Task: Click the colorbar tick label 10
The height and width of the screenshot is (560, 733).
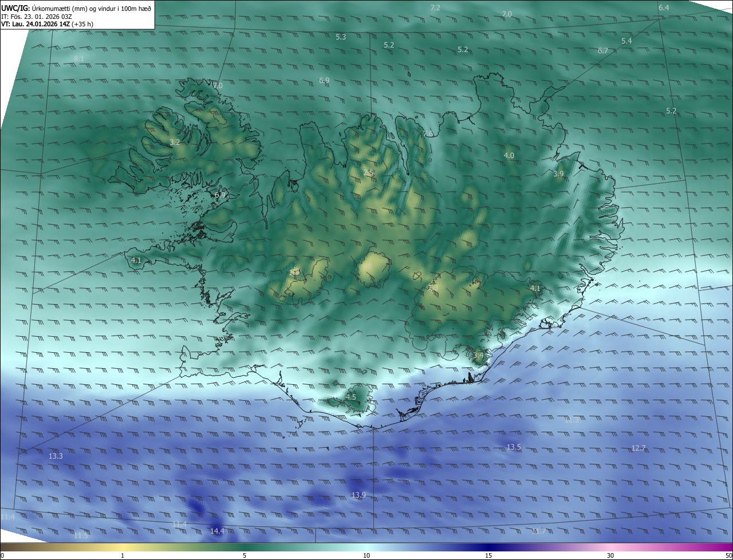Action: pyautogui.click(x=366, y=555)
